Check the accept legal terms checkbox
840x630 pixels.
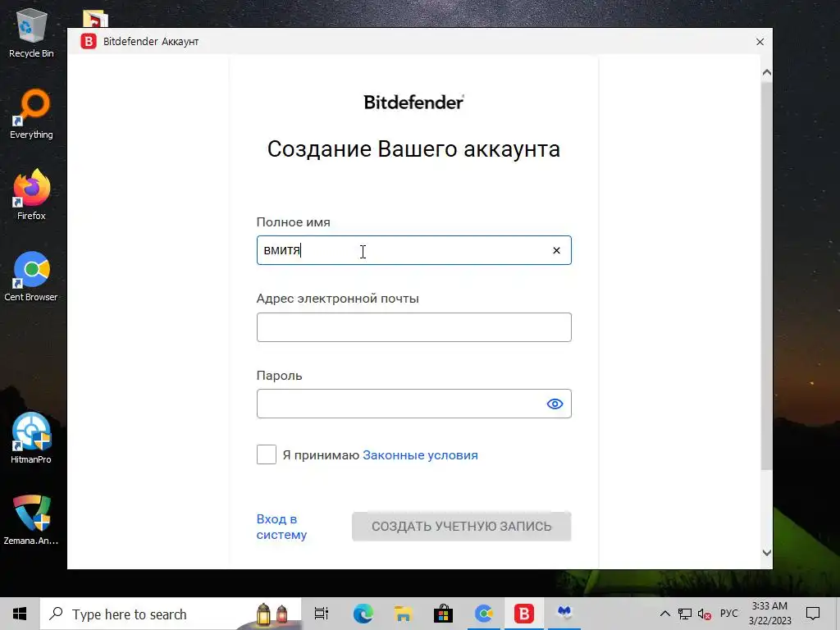267,454
